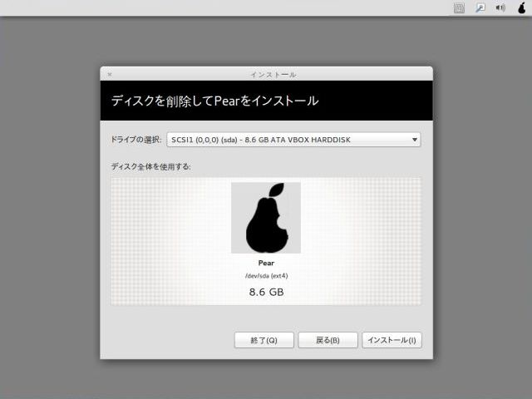Click the インストール window title bar
The width and height of the screenshot is (532, 399).
(x=266, y=74)
